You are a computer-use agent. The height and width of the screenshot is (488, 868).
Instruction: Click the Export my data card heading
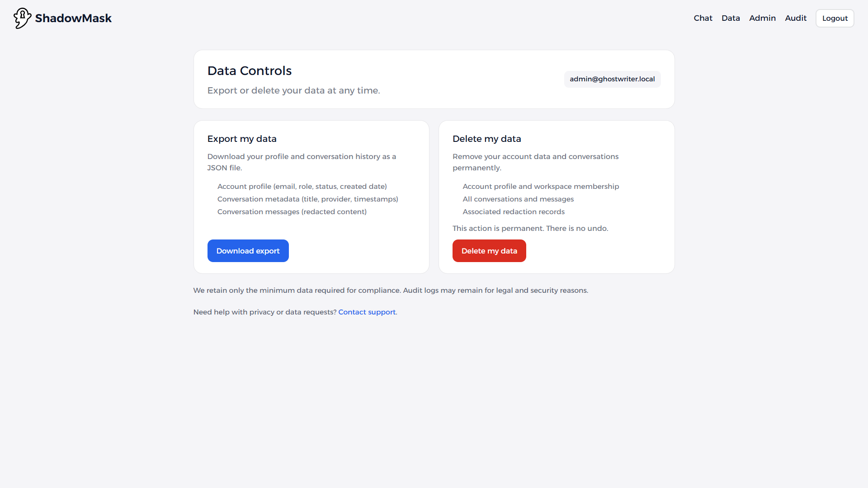coord(241,139)
